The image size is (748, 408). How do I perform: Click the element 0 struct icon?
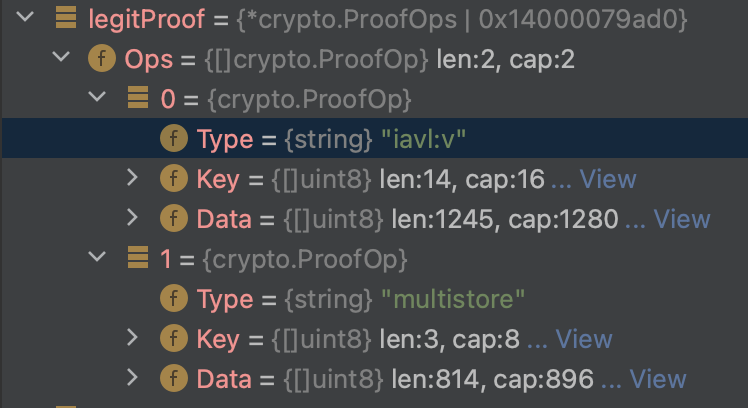[137, 99]
